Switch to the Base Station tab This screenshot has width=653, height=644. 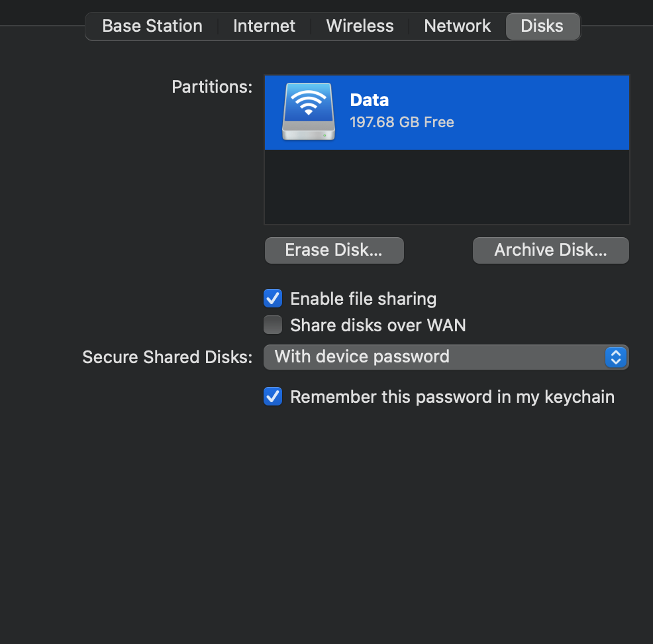click(x=152, y=27)
